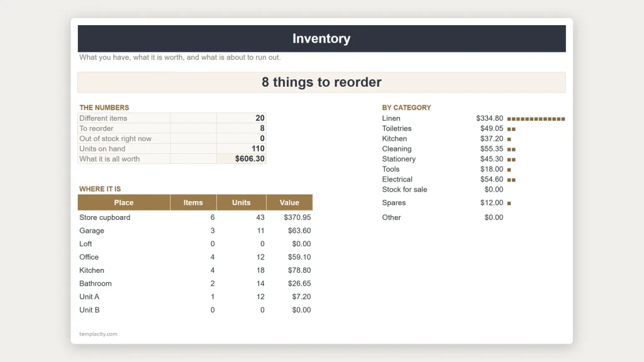Click the Linen category label
The image size is (644, 362).
coord(391,118)
